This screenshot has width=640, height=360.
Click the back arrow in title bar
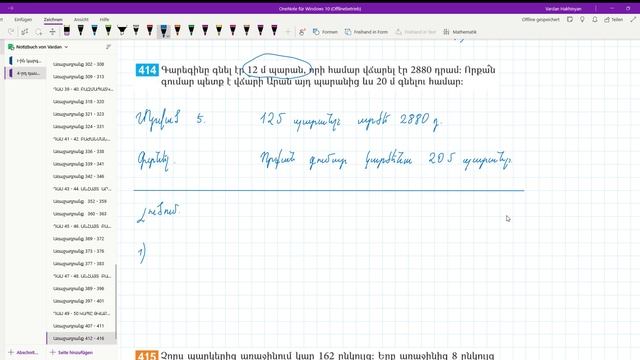pos(11,8)
